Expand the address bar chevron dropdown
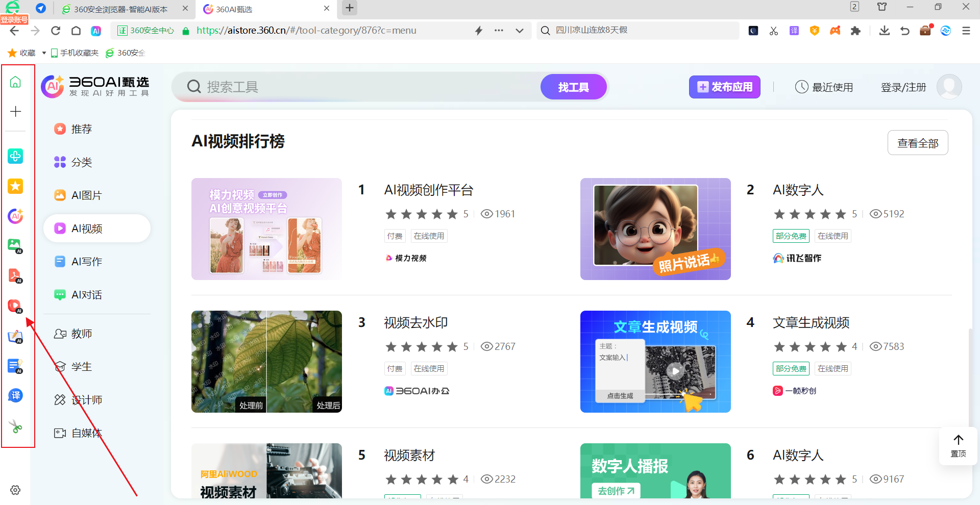 [x=520, y=31]
